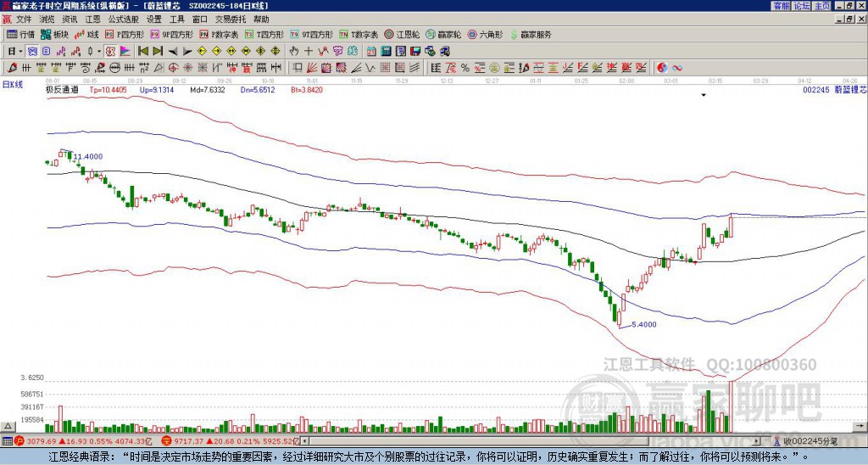Select the red pencil drawing tool
This screenshot has height=465, width=868.
click(x=11, y=68)
